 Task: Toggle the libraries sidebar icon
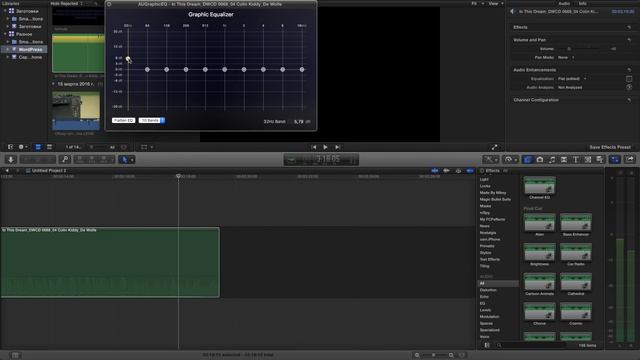(x=10, y=147)
